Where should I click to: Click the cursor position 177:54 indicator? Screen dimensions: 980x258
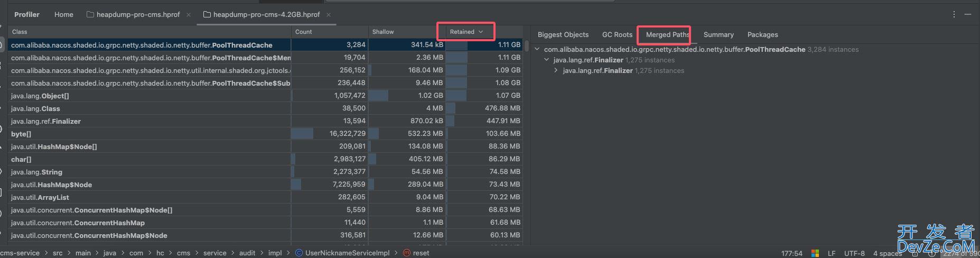coord(791,253)
